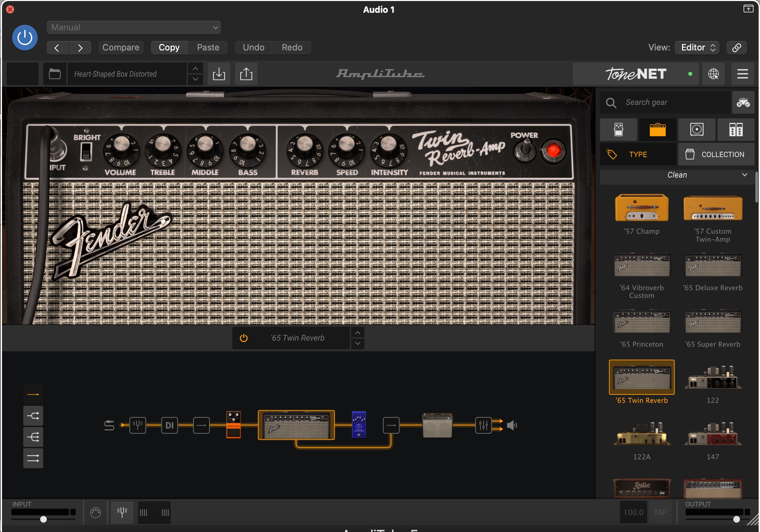760x532 pixels.
Task: Select the '57 Champ amp thumbnail
Action: [642, 208]
